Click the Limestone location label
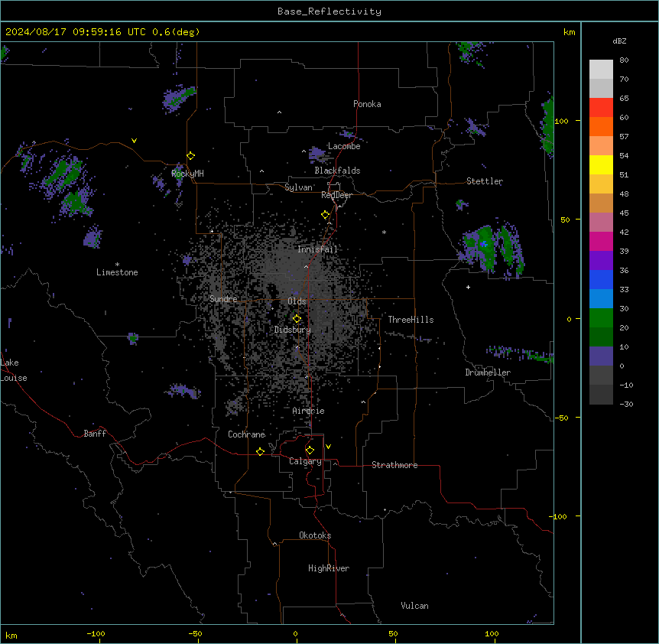 (x=117, y=272)
